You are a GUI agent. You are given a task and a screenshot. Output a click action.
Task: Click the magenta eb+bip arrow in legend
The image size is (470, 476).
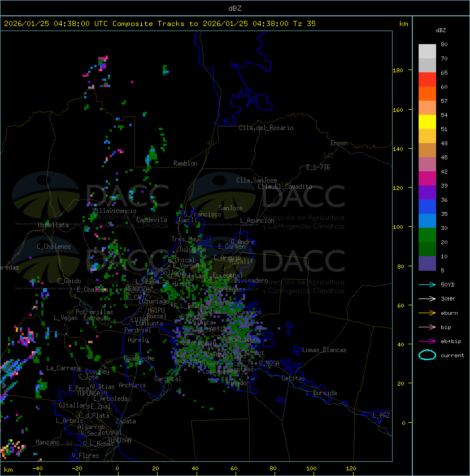tap(427, 341)
